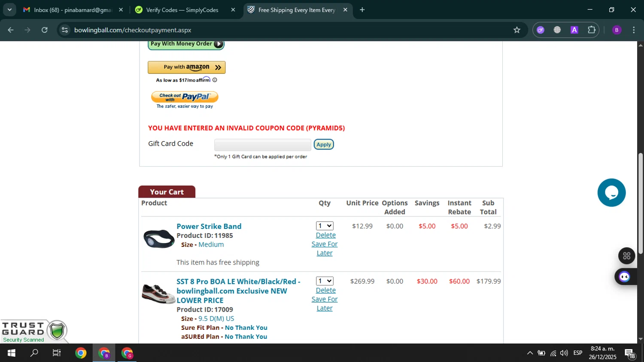Click the network tray icon

(553, 353)
